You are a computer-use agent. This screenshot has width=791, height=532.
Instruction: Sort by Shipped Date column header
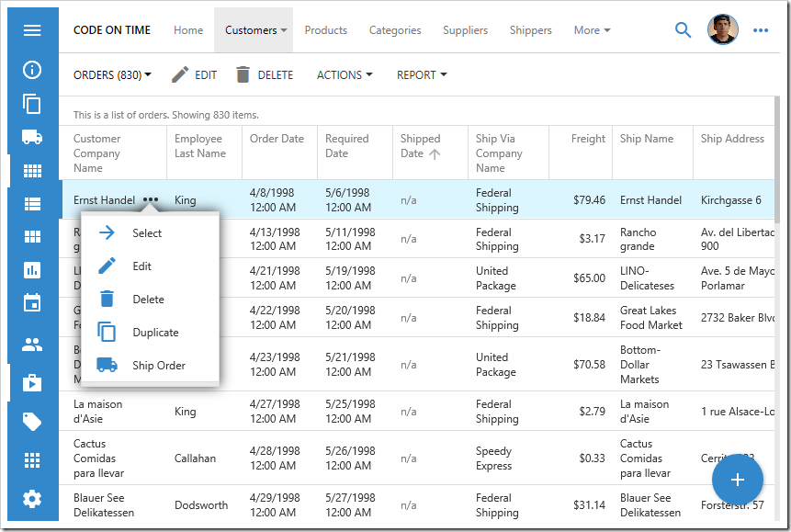[421, 146]
